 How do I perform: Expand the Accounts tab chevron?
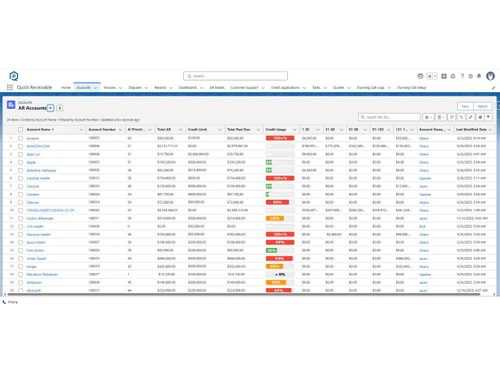[x=96, y=88]
